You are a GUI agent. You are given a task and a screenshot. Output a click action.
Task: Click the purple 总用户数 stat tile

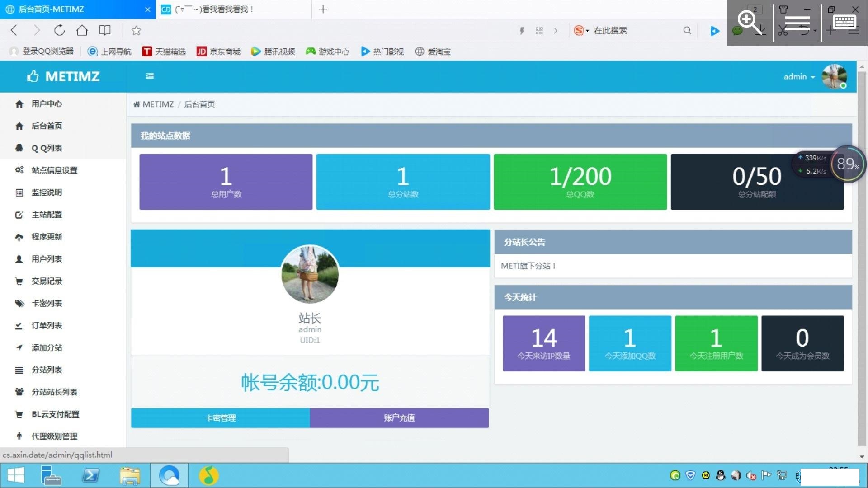(x=226, y=182)
